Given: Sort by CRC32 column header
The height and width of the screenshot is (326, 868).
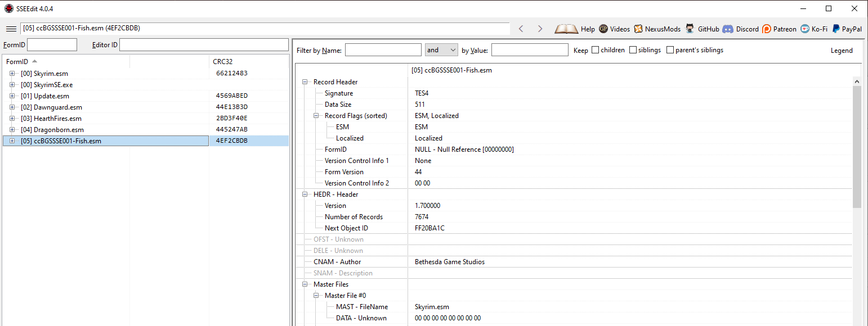Looking at the screenshot, I should point(248,61).
